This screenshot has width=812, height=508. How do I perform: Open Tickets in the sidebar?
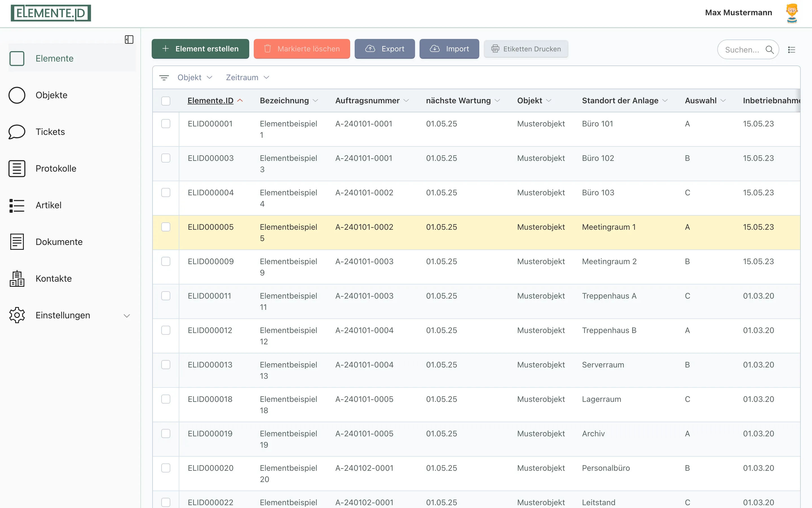pos(72,132)
